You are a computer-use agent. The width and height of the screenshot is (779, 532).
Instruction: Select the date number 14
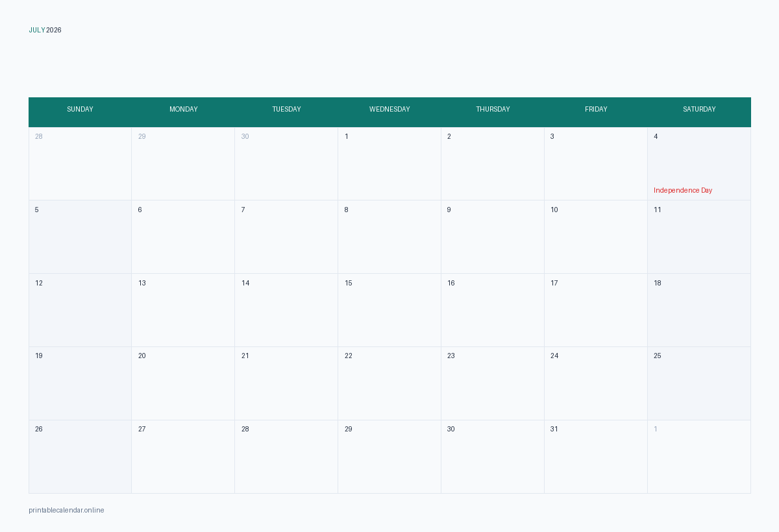[x=245, y=283]
